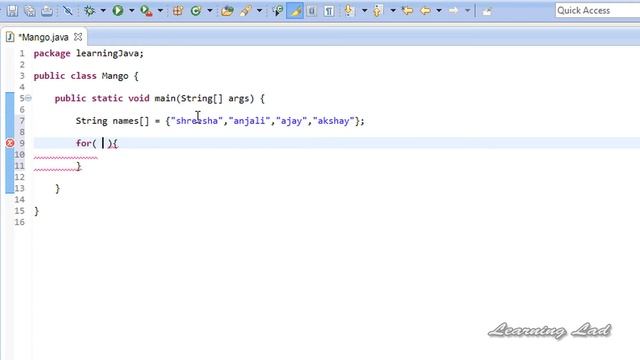Open the Back history dropdown arrow
Image resolution: width=640 pixels, height=360 pixels.
[x=439, y=11]
